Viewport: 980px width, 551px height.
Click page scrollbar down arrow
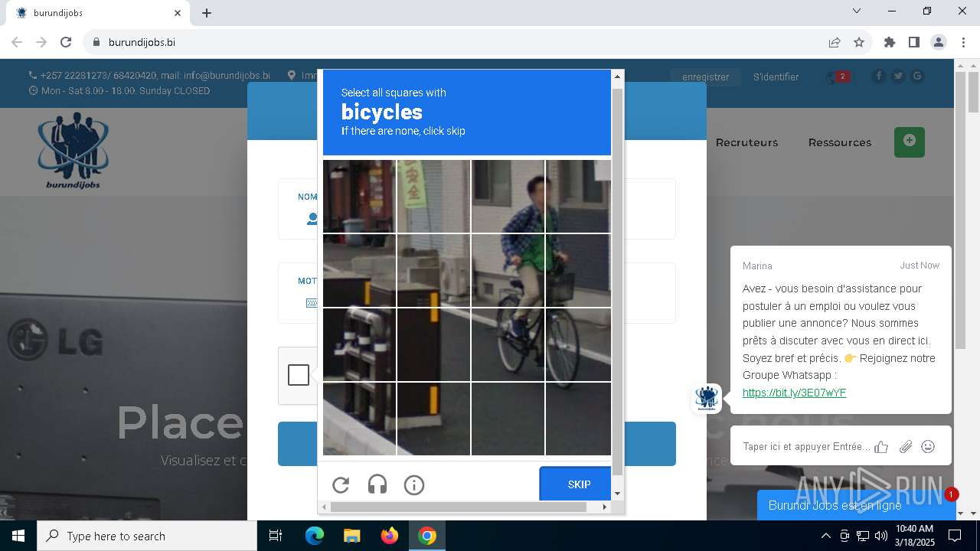pos(973,514)
